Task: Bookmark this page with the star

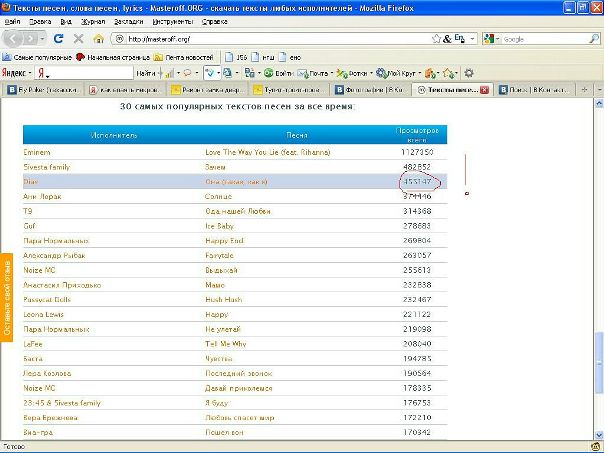Action: pyautogui.click(x=436, y=39)
